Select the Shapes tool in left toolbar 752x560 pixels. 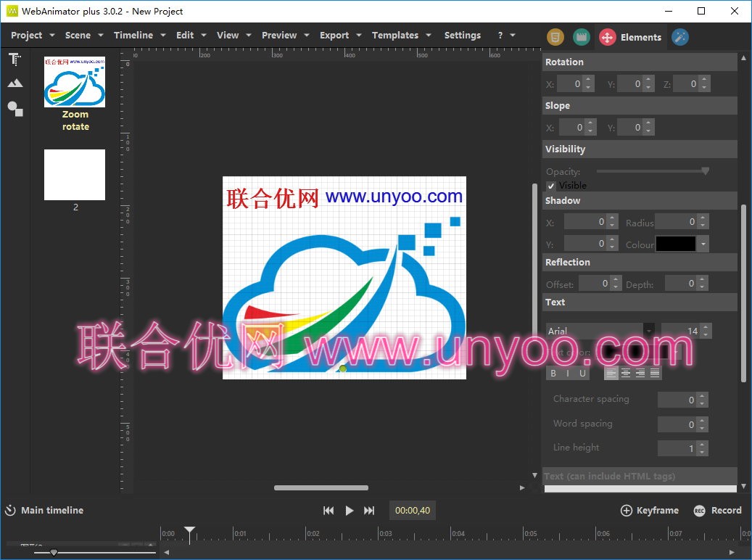click(x=15, y=109)
